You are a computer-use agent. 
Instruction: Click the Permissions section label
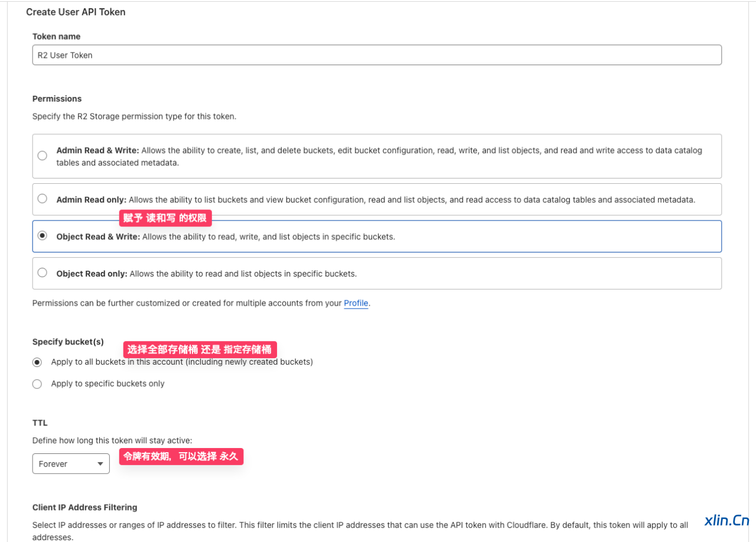point(57,99)
